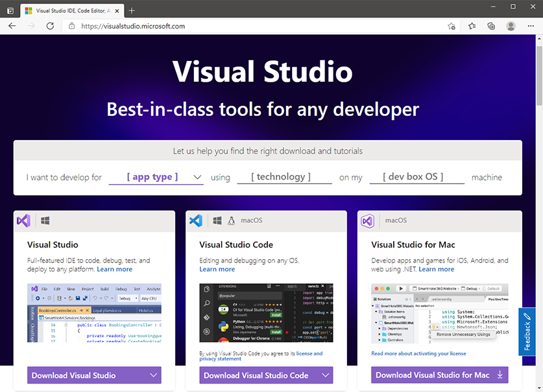Open the app type dropdown
543x392 pixels.
point(156,177)
